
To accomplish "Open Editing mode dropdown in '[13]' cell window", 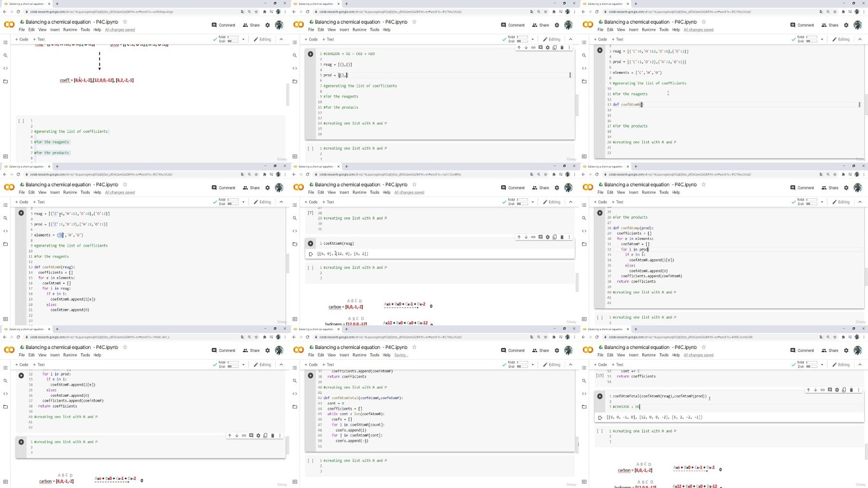I will 841,365.
